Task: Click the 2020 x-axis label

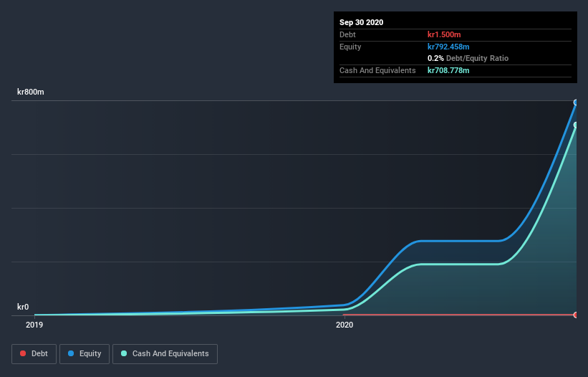Action: 344,325
